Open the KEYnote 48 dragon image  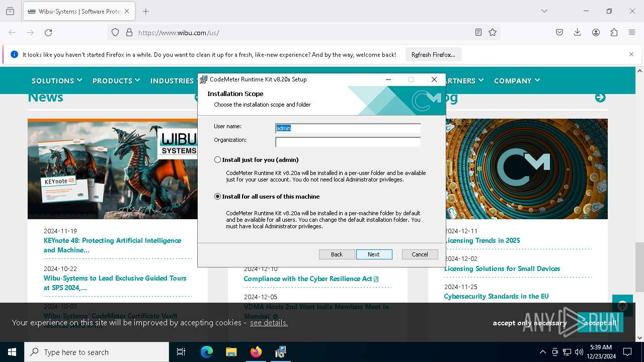click(113, 169)
